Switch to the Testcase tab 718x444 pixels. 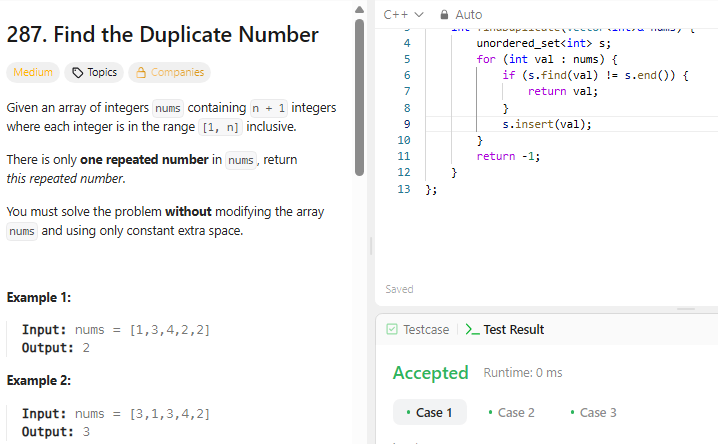pos(418,330)
